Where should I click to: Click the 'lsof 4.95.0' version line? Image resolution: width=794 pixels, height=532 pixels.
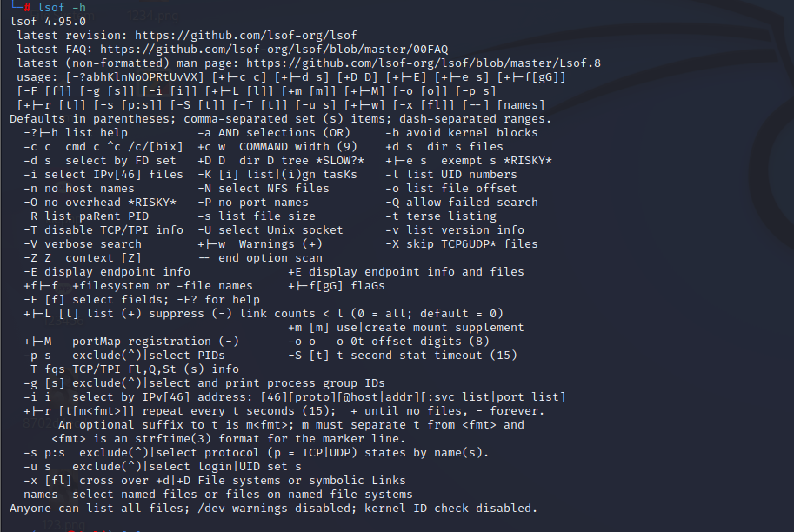(48, 22)
